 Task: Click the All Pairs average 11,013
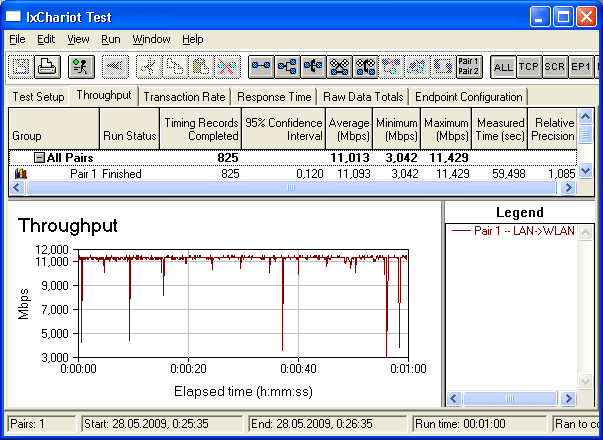[350, 158]
